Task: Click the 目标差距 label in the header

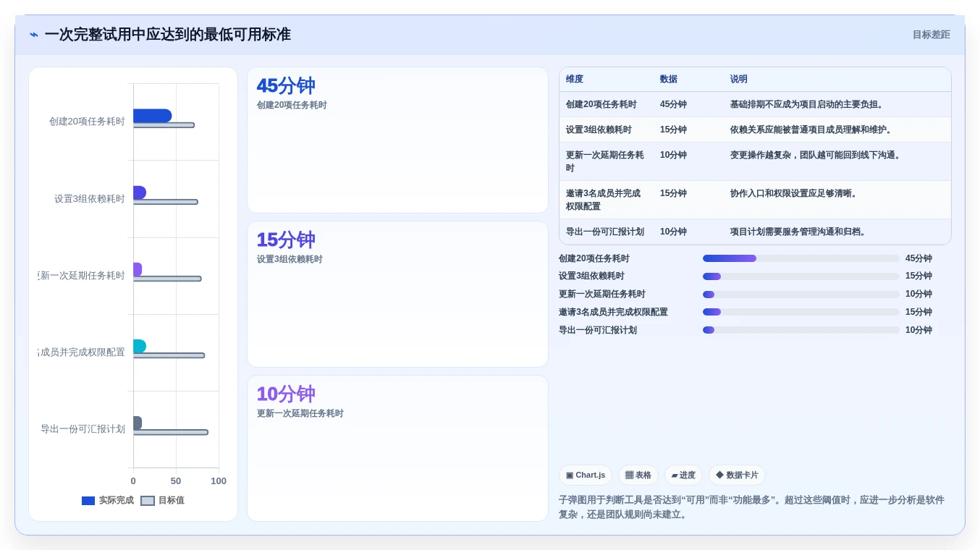Action: [x=931, y=35]
